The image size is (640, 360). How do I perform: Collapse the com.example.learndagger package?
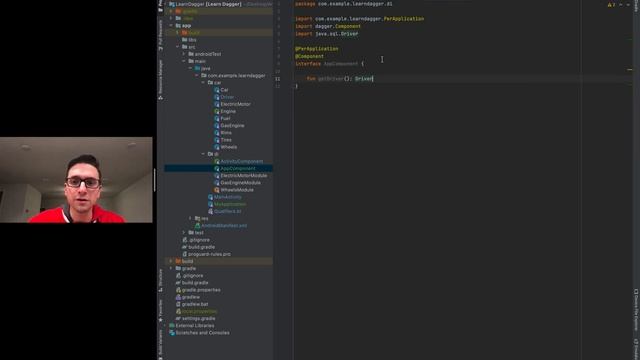[x=197, y=76]
